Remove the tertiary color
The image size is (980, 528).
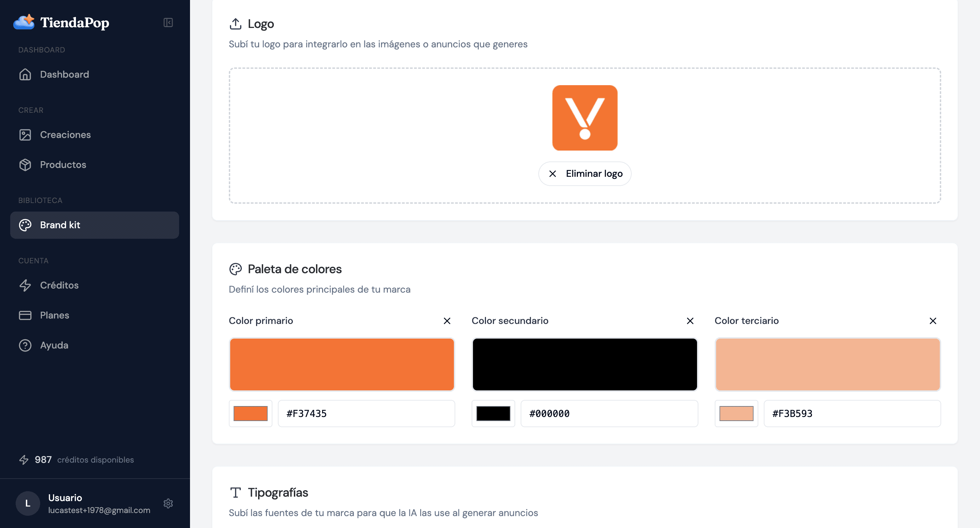coord(932,321)
